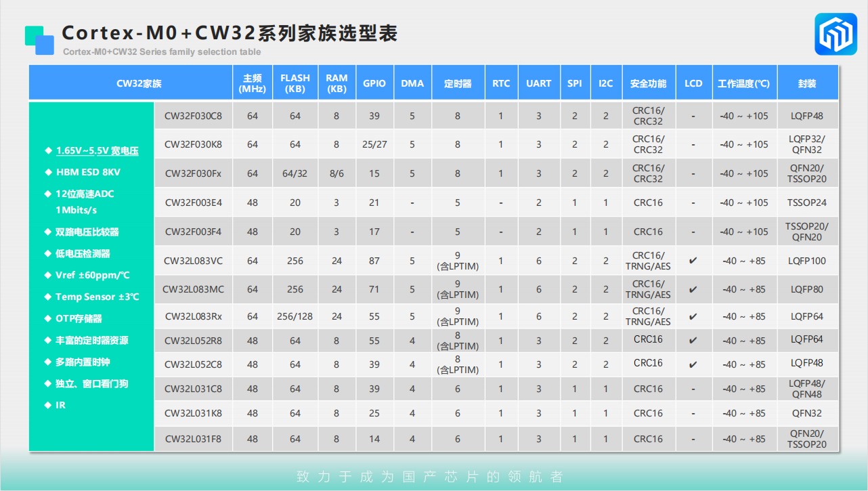
Task: Click the 工作温度(℃) column header
Action: (x=744, y=83)
